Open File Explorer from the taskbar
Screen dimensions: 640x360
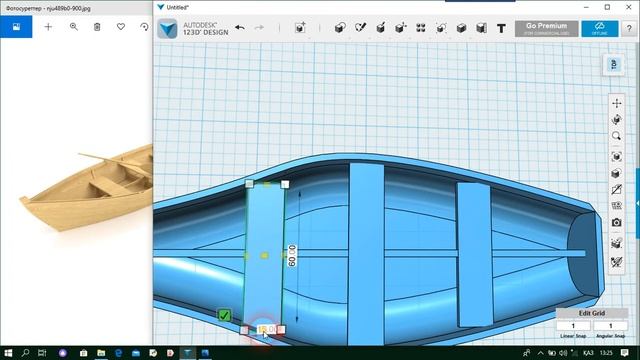point(101,353)
